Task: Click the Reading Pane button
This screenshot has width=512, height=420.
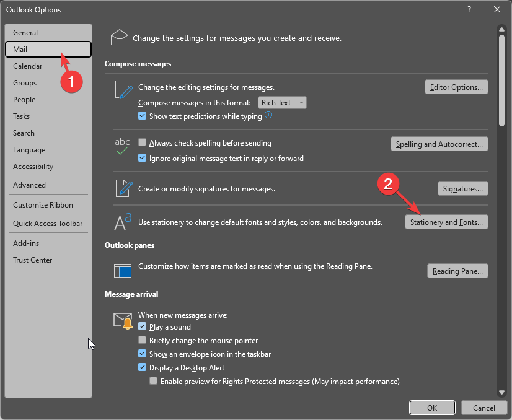Action: 457,271
